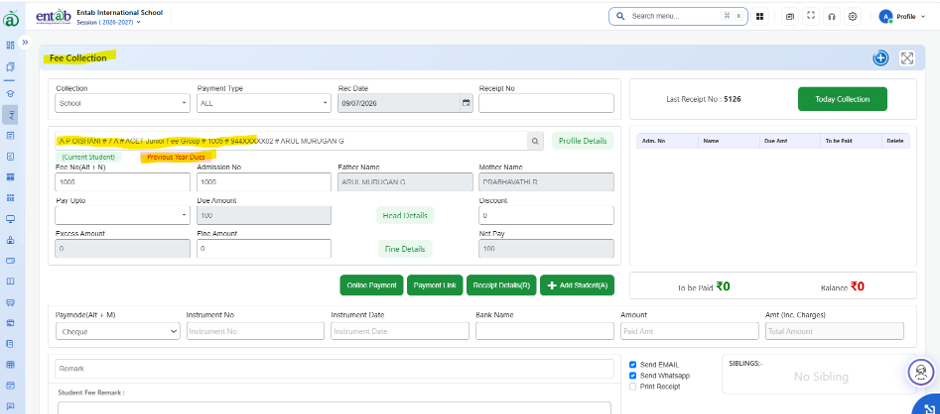Click the Rec Date field 09/07/2026
This screenshot has width=940, height=414.
[x=405, y=103]
